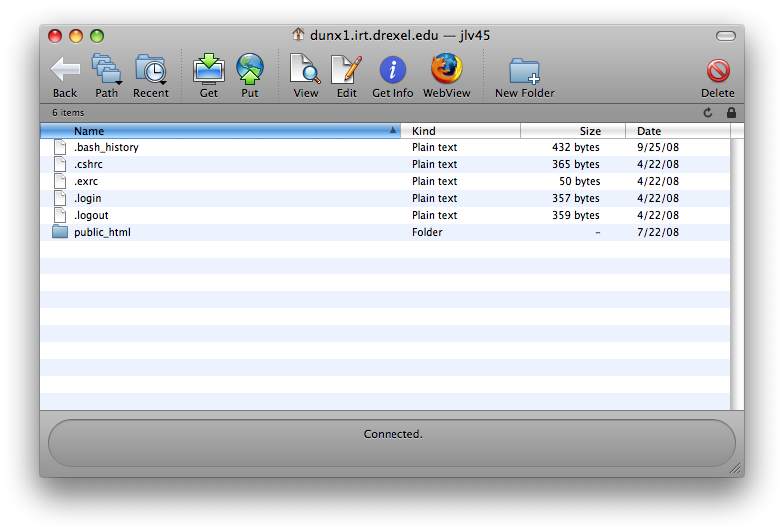Click the red Delete icon
Screen dimensions: 784x532
click(x=718, y=71)
